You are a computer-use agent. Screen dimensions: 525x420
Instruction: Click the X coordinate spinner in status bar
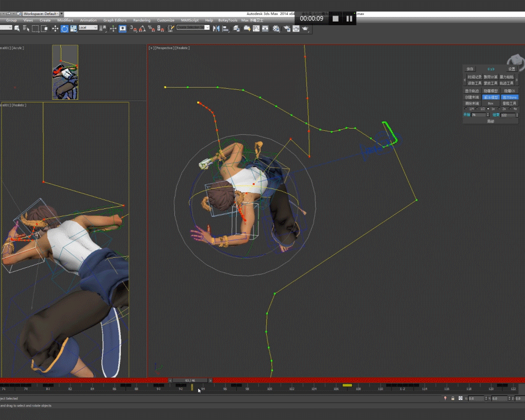coord(486,398)
